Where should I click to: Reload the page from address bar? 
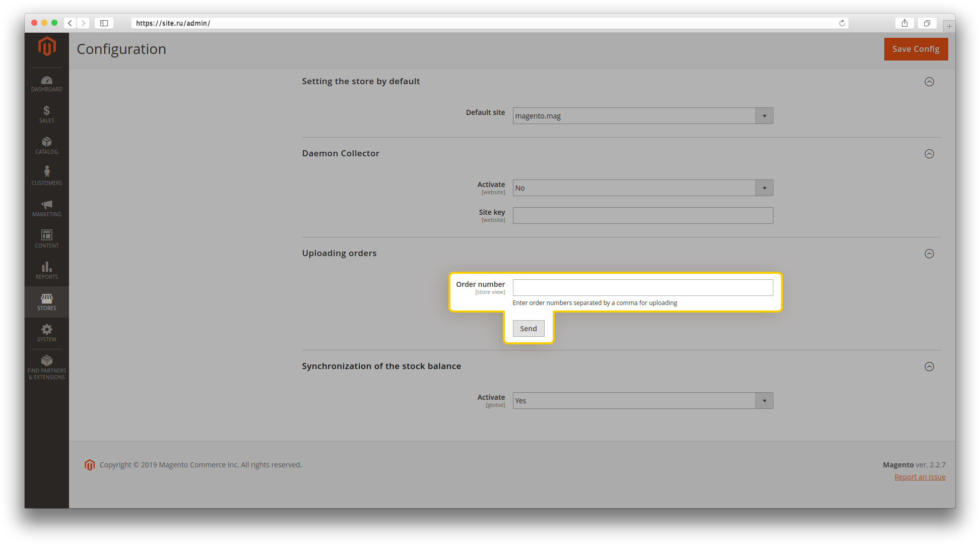[x=842, y=23]
